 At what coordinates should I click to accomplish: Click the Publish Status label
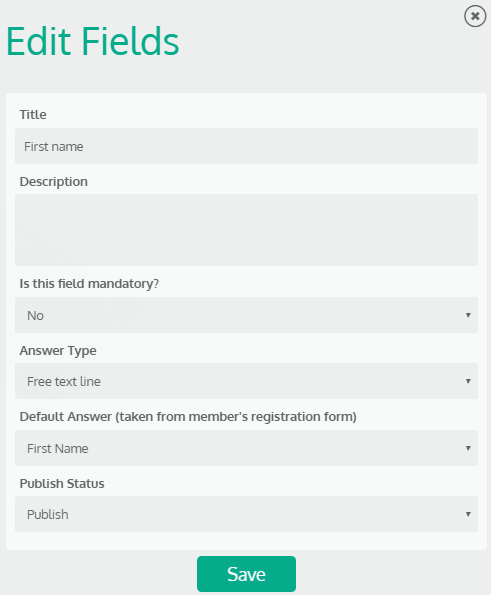pyautogui.click(x=62, y=483)
